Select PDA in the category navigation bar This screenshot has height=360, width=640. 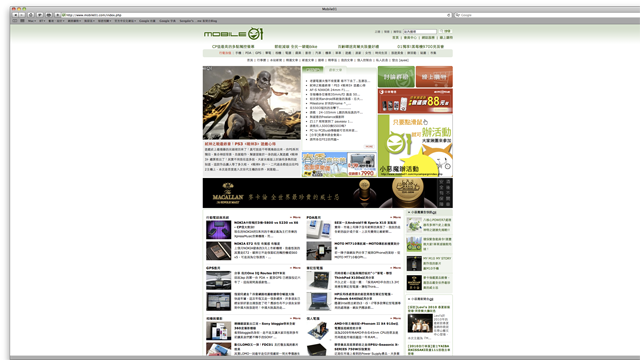[x=248, y=53]
